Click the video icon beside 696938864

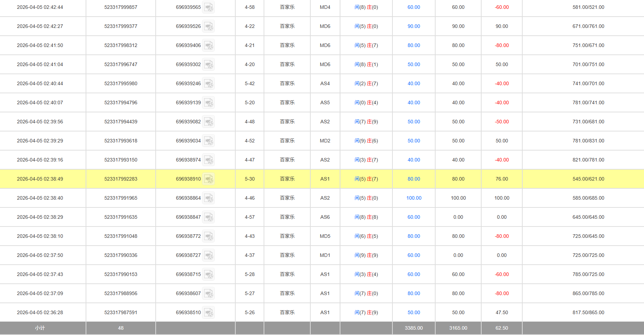click(x=208, y=198)
